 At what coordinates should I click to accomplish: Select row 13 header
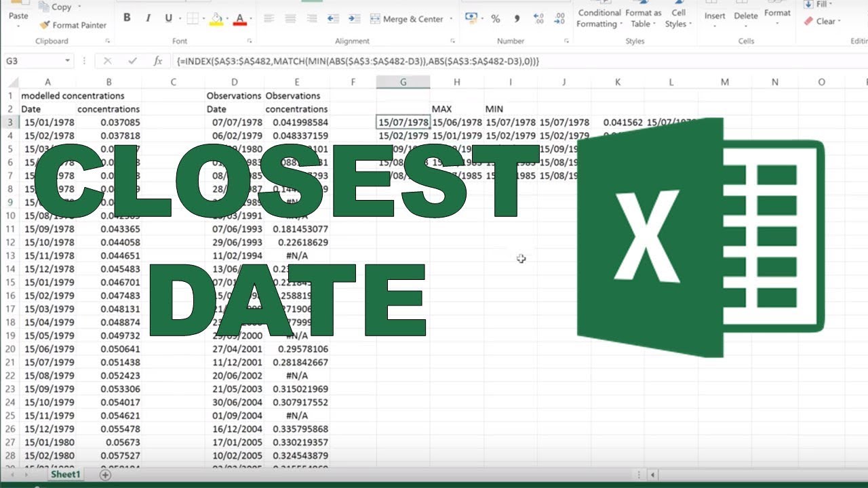(x=9, y=256)
